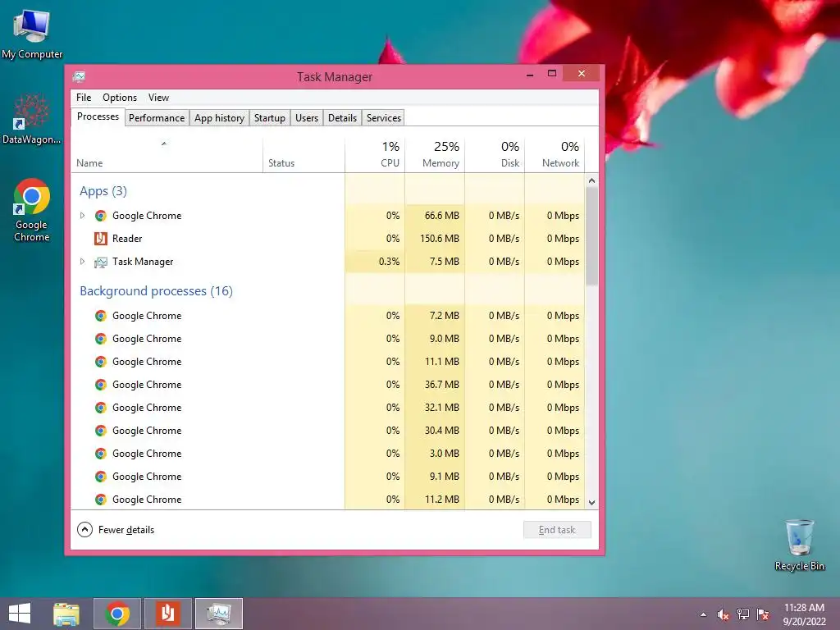
Task: Open File Explorer from the taskbar
Action: click(66, 614)
